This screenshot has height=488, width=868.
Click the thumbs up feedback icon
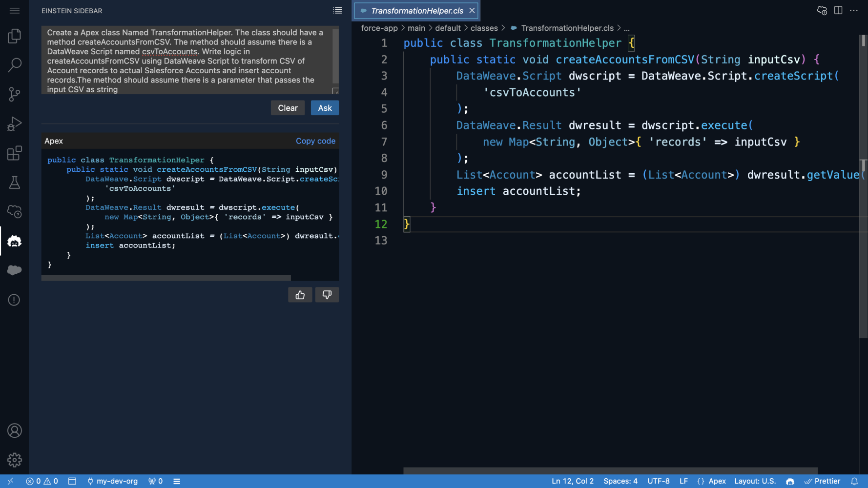click(300, 295)
